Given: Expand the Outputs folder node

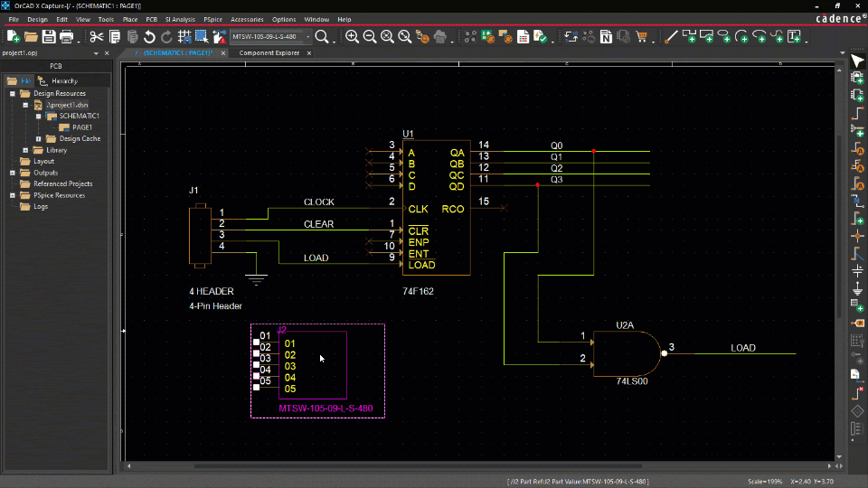Looking at the screenshot, I should (x=12, y=173).
